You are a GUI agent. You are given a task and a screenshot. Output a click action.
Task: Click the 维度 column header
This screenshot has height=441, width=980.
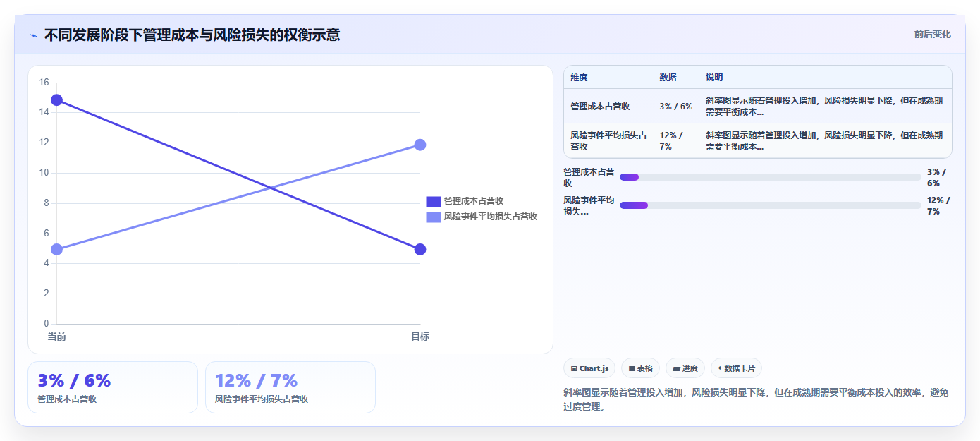click(x=580, y=78)
